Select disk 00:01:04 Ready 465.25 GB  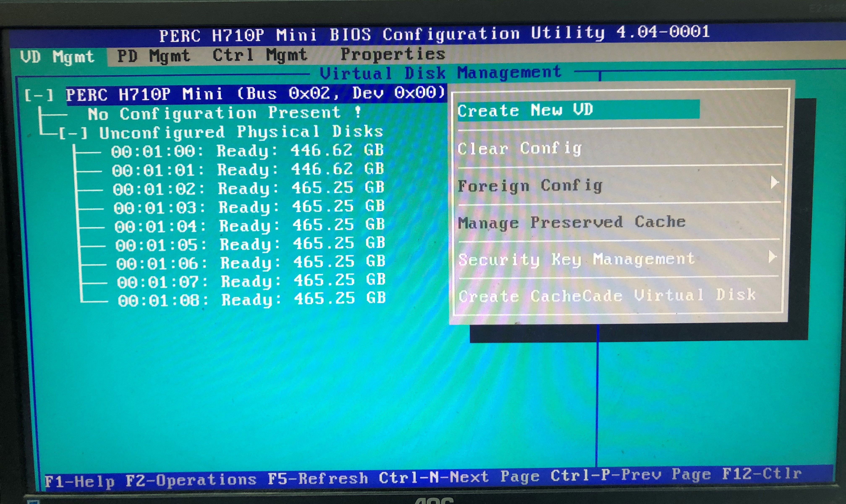point(250,225)
